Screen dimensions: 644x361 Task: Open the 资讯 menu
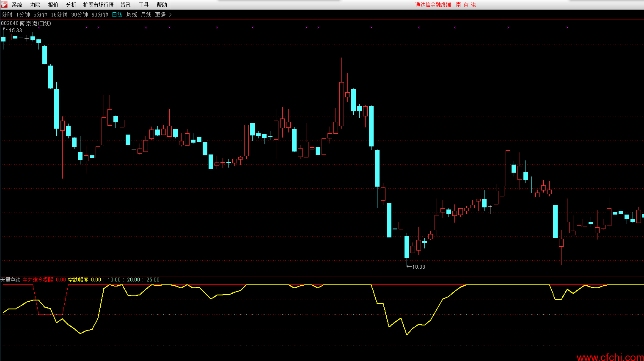pos(126,5)
